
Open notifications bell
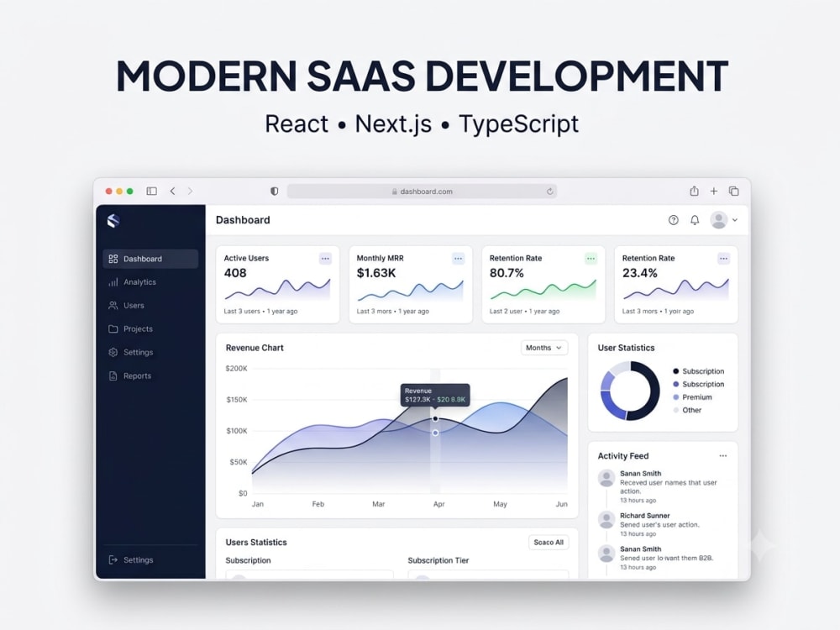[x=695, y=220]
